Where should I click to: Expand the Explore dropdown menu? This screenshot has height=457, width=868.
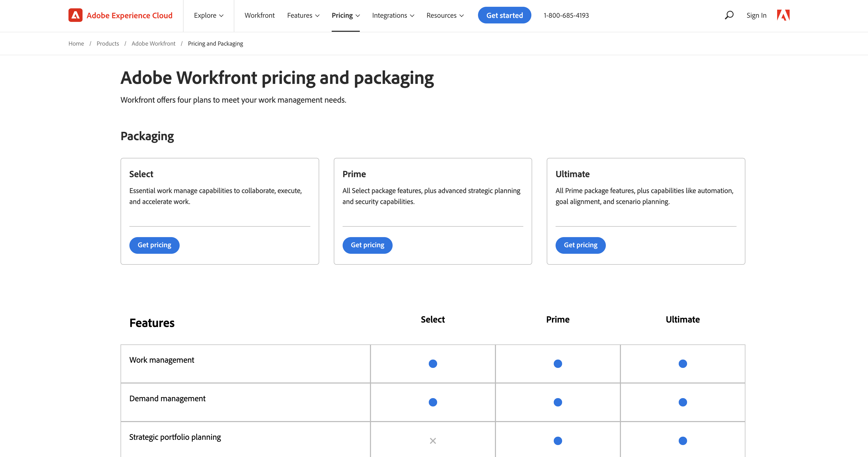pos(209,16)
